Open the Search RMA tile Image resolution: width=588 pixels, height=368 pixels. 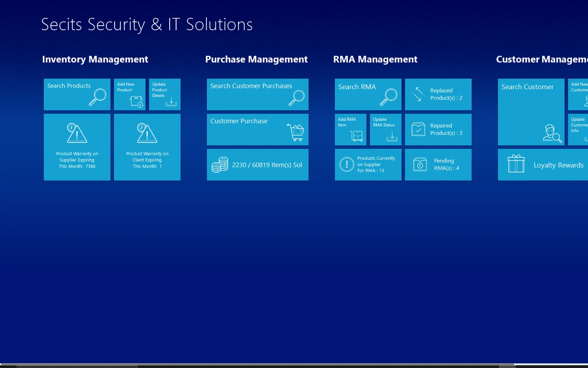[x=368, y=95]
